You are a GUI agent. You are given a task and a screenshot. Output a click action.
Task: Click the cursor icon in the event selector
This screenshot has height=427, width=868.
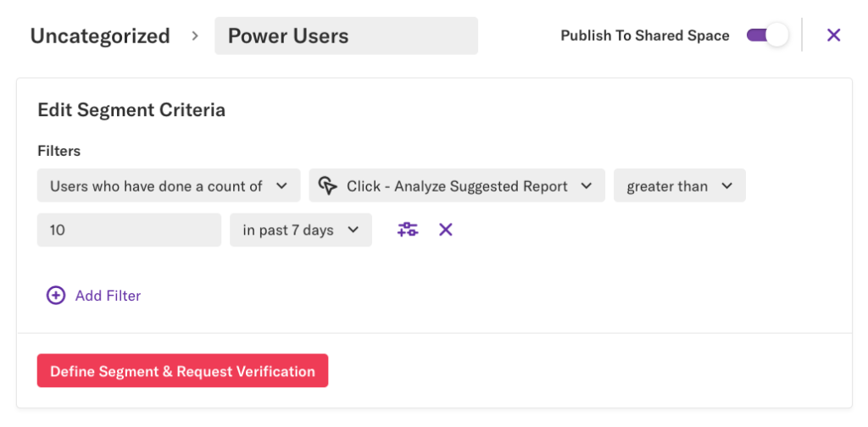coord(328,186)
